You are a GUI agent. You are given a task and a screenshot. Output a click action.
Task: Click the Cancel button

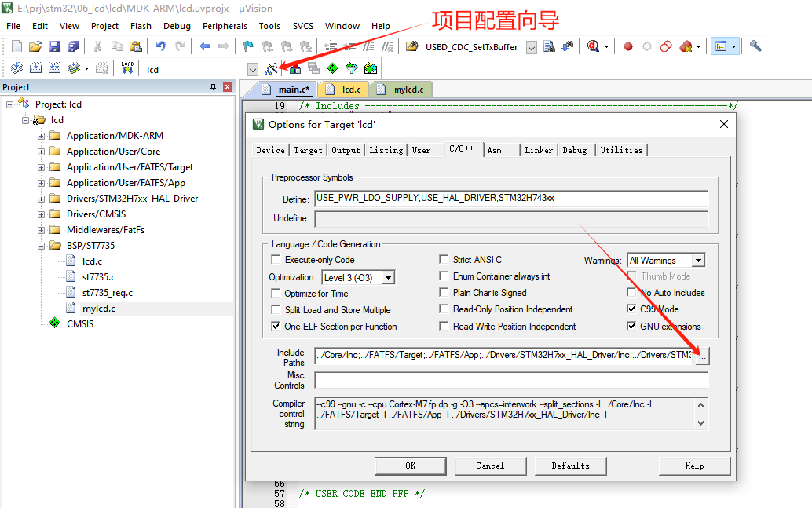pyautogui.click(x=490, y=466)
